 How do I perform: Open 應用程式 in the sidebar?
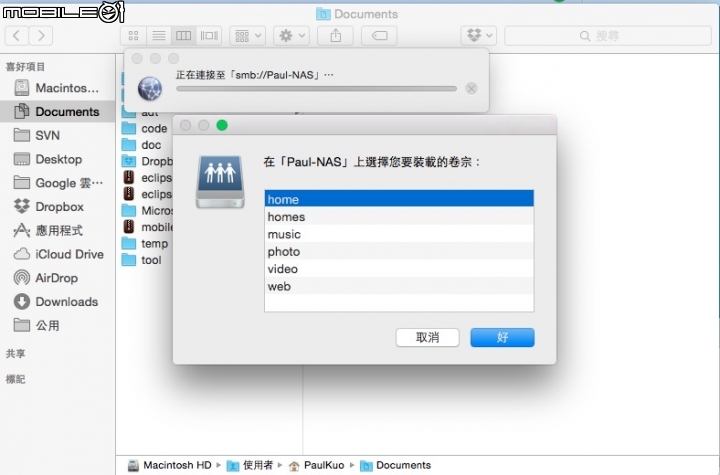tap(57, 231)
